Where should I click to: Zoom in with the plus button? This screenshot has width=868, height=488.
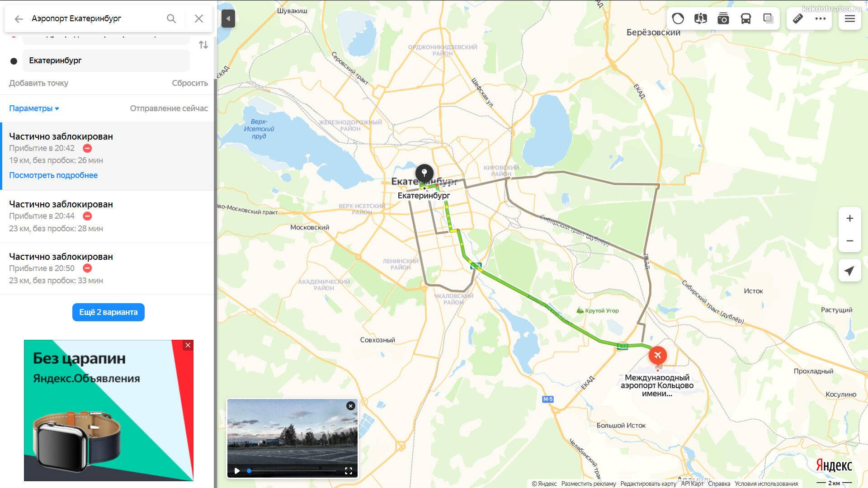850,218
